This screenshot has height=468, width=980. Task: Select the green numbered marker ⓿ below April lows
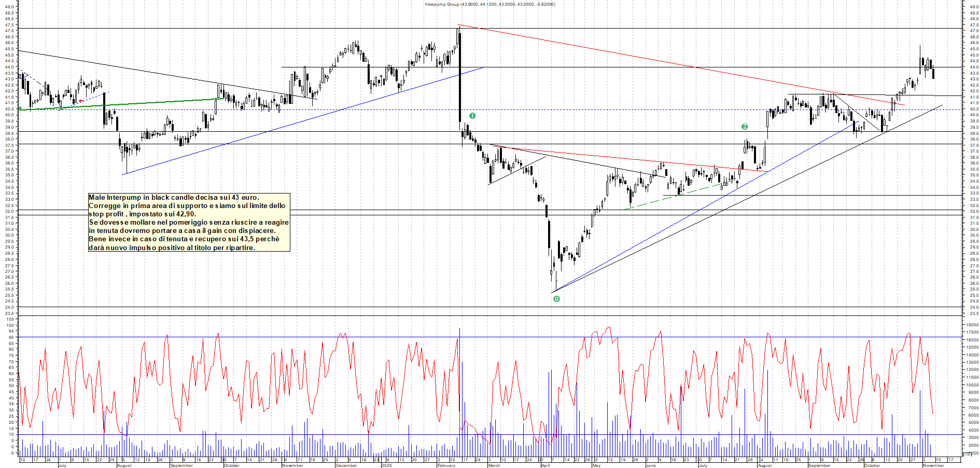pyautogui.click(x=556, y=299)
